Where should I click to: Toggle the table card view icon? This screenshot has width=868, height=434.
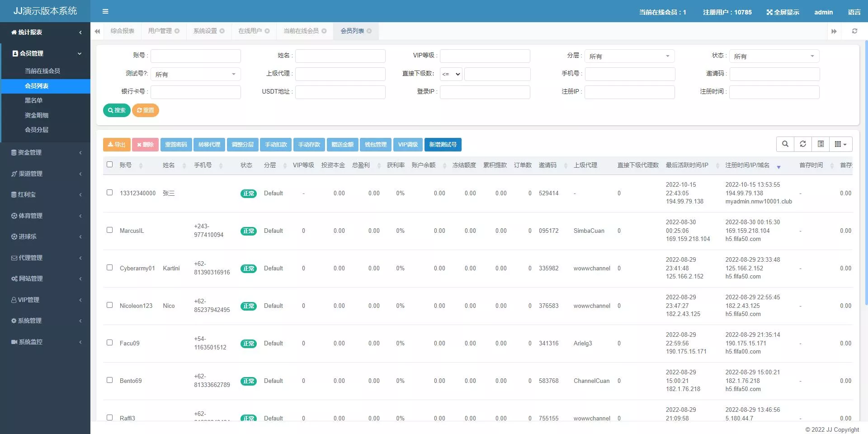(x=821, y=144)
